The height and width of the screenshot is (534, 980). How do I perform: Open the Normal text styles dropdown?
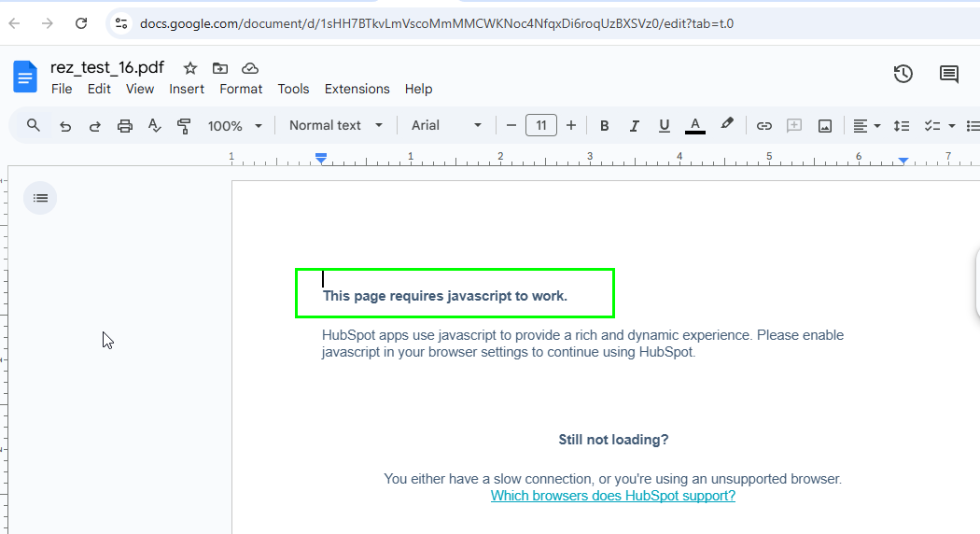click(x=336, y=126)
